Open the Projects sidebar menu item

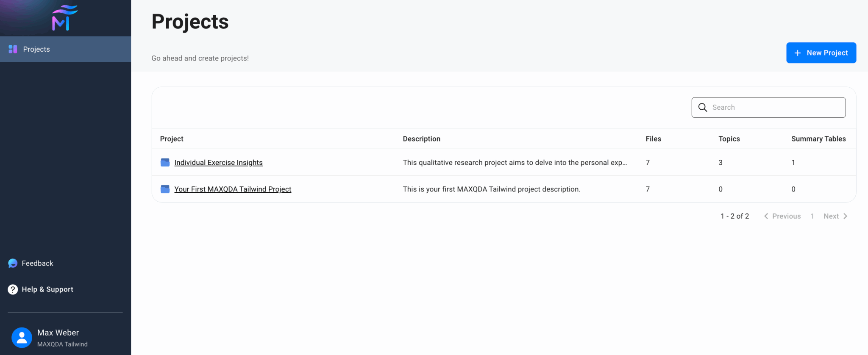pyautogui.click(x=36, y=49)
